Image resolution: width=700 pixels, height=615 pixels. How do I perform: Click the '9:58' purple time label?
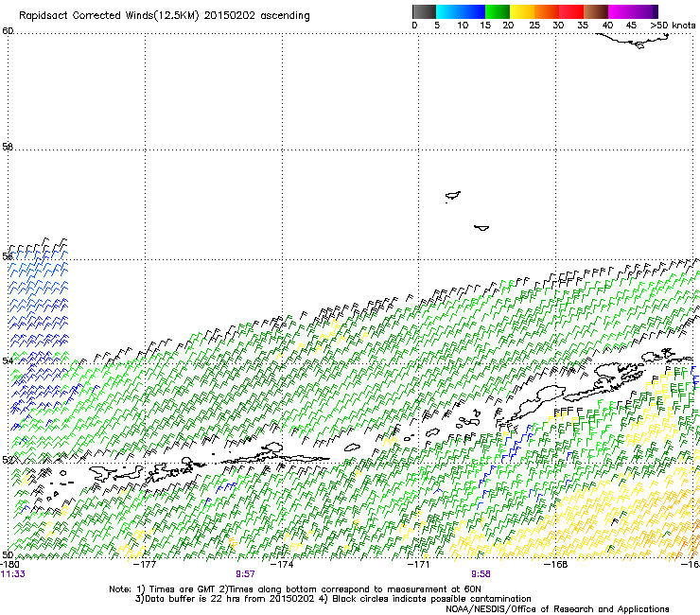481,574
